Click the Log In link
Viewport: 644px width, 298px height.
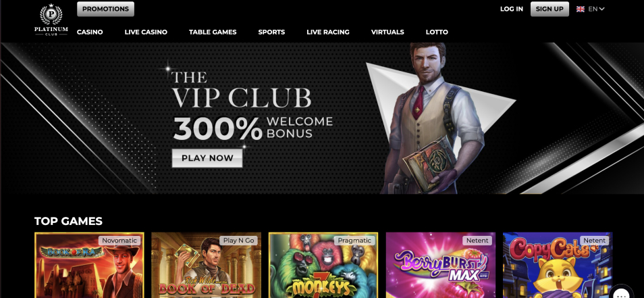coord(511,9)
